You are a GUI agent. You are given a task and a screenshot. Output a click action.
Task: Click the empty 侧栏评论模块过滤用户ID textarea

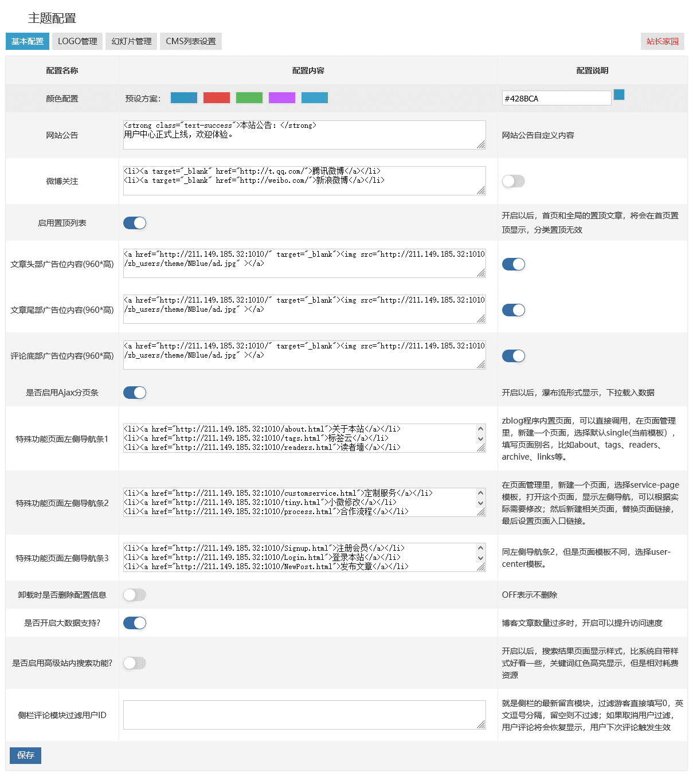304,715
